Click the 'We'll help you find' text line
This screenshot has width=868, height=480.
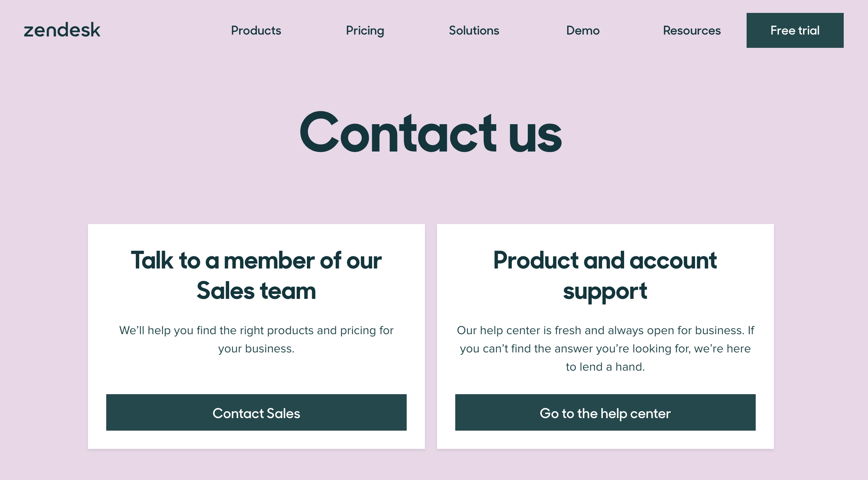256,330
